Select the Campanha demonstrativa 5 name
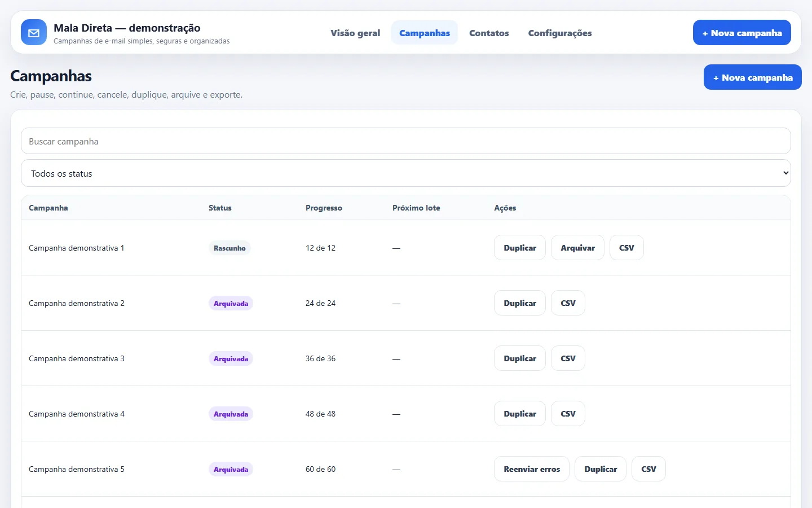812x508 pixels. [77, 469]
